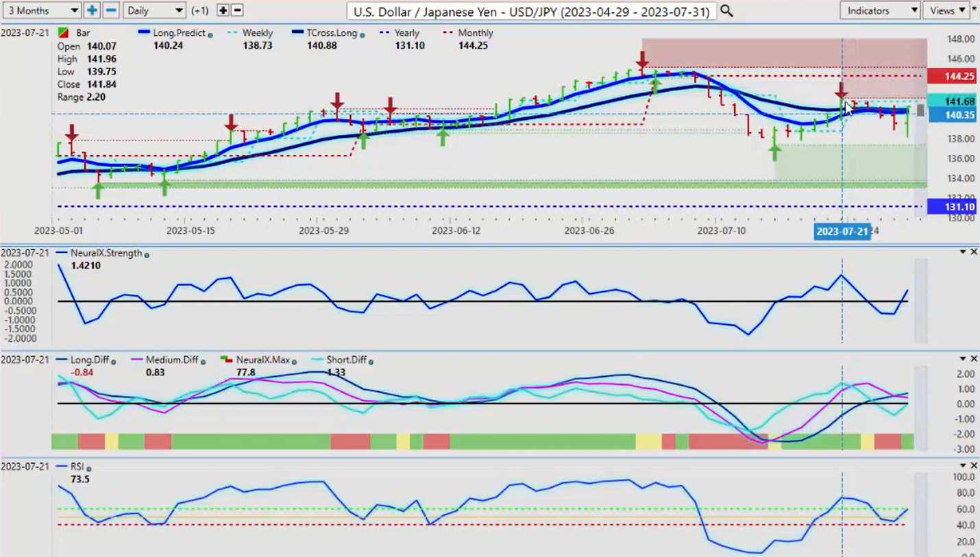Click the NeuralX.Strength value 1.4210
This screenshot has height=557, width=980.
click(86, 265)
